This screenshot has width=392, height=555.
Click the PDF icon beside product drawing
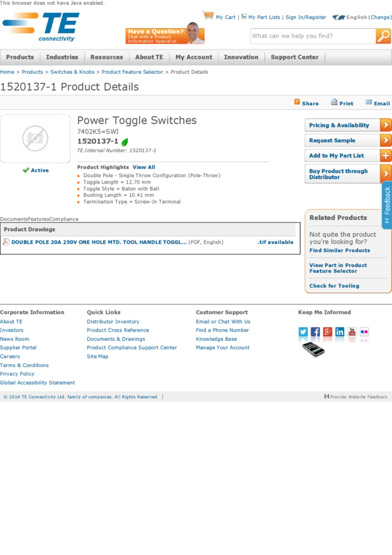point(6,242)
